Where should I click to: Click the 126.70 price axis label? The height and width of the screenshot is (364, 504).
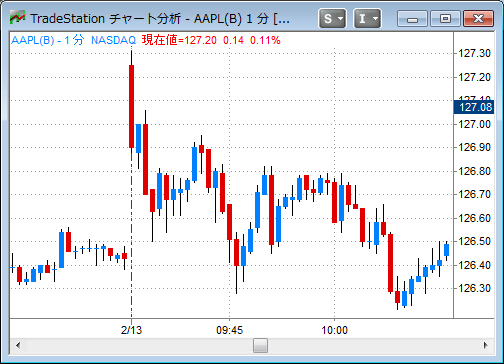coord(475,194)
